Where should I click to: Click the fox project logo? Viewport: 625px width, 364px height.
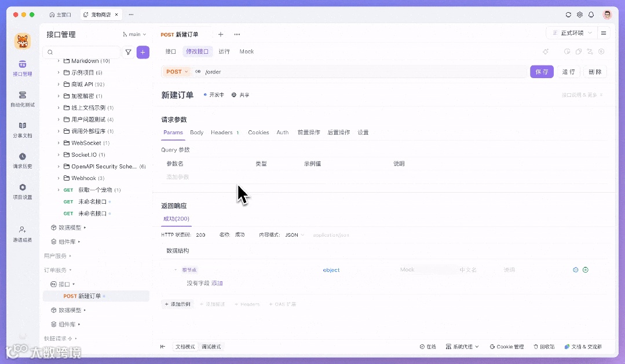(x=23, y=41)
